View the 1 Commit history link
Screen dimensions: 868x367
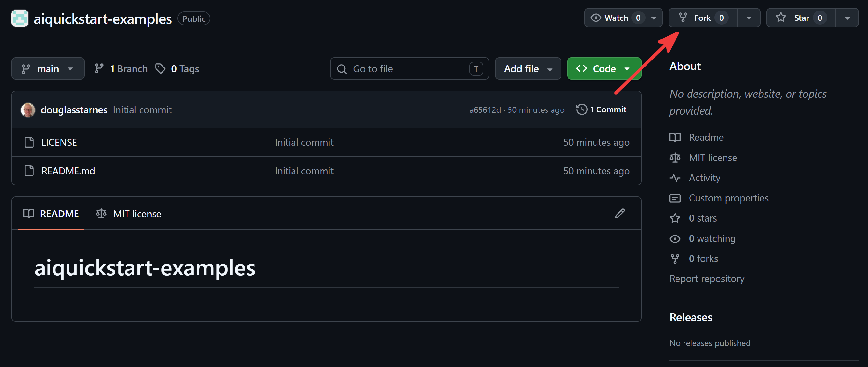(x=601, y=109)
